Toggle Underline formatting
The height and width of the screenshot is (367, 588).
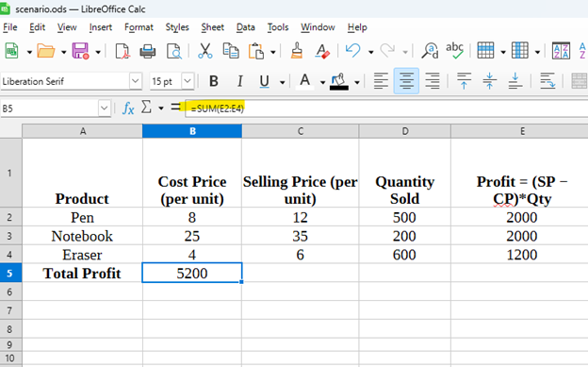click(x=265, y=81)
